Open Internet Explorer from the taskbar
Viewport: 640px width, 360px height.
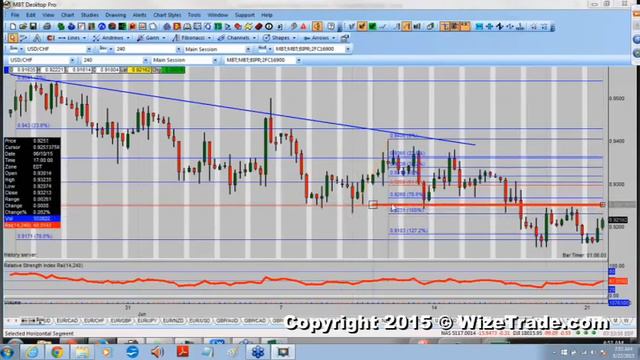tap(32, 351)
